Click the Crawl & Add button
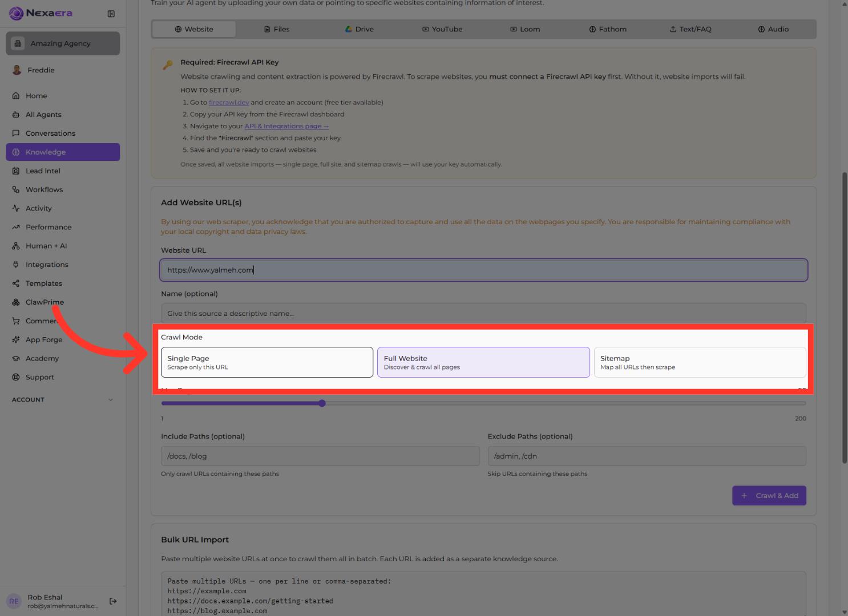Screen dimensions: 848x616 coord(769,496)
